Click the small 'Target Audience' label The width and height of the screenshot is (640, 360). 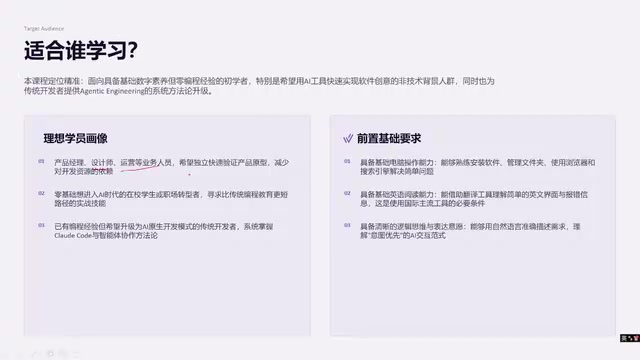click(44, 29)
